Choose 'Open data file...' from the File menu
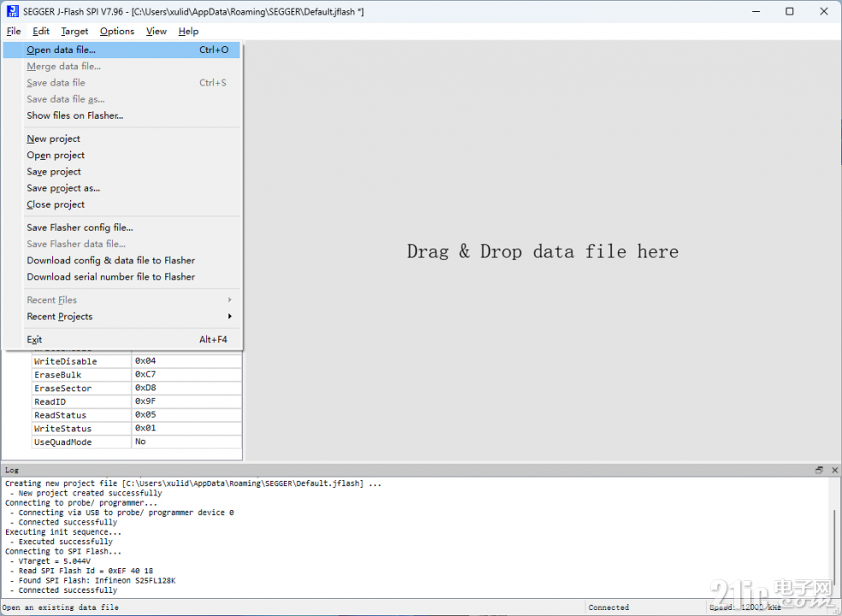The image size is (842, 616). 122,50
